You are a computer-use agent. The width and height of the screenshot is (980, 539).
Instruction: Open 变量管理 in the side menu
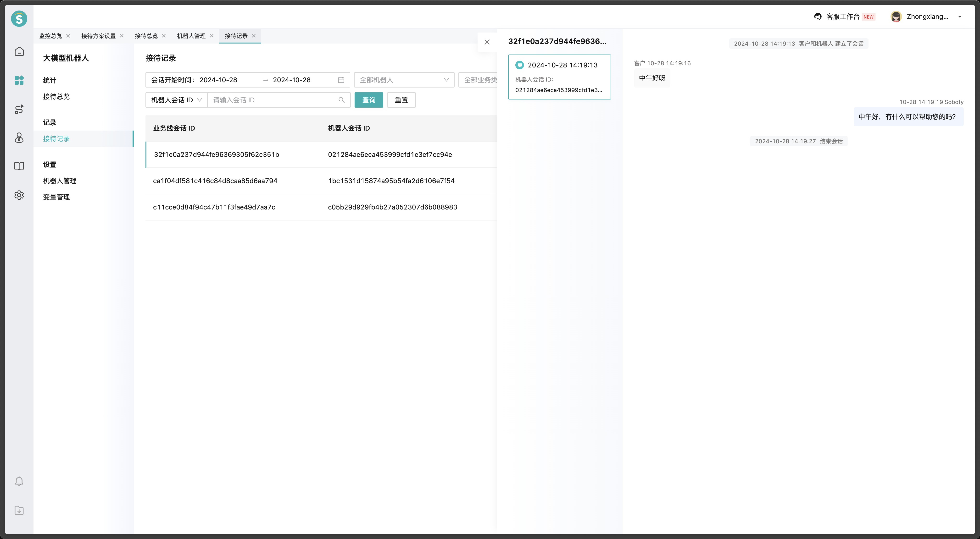tap(56, 197)
